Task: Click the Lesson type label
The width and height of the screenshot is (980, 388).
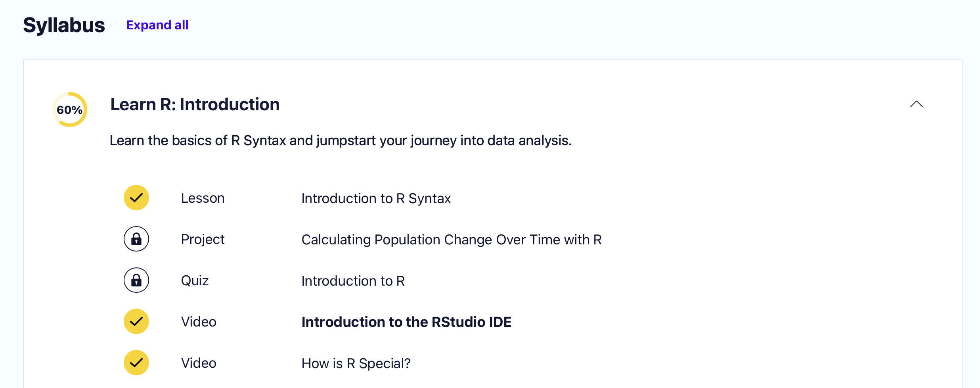Action: tap(203, 198)
